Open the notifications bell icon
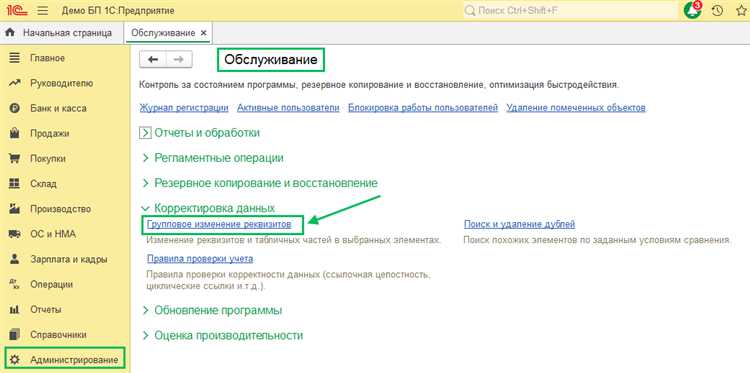Screen dimensions: 750x373 point(692,10)
